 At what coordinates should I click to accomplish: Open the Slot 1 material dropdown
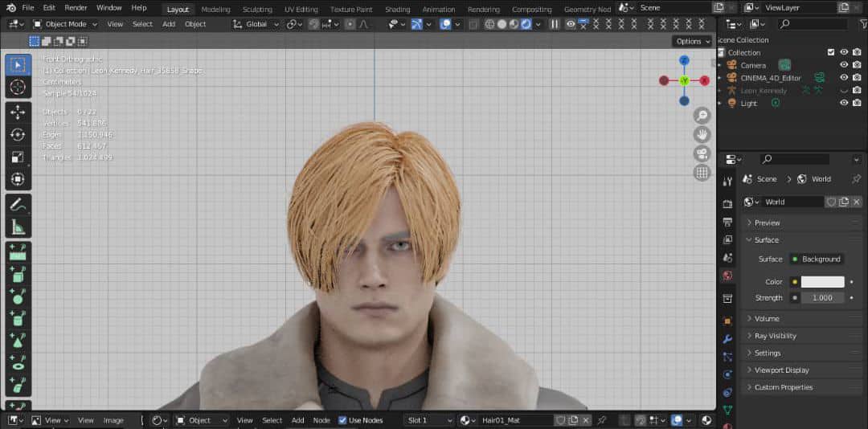(429, 421)
